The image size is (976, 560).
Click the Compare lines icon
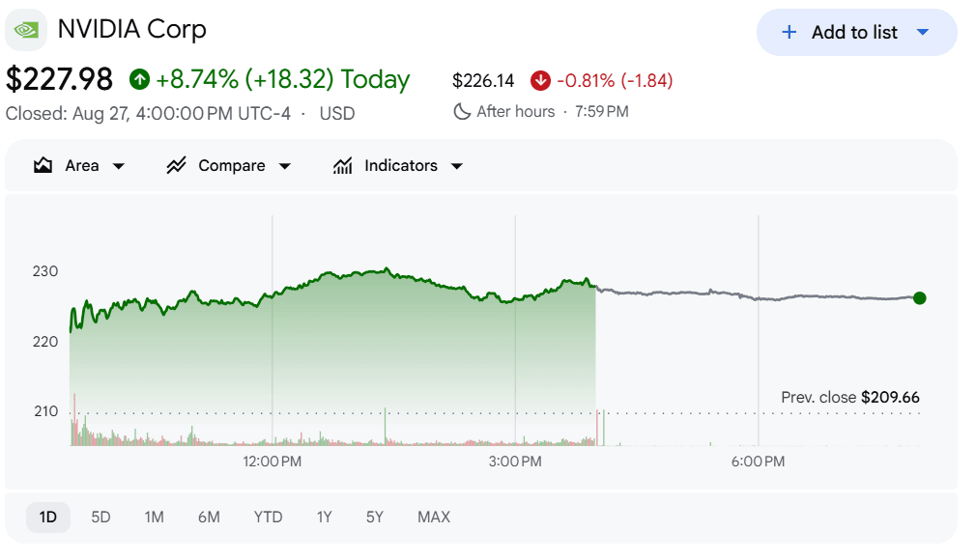pyautogui.click(x=176, y=165)
